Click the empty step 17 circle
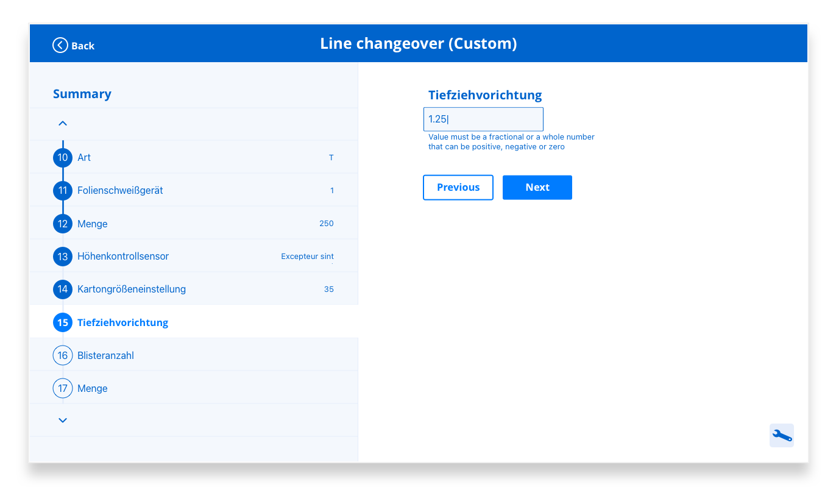The image size is (836, 504). (63, 388)
